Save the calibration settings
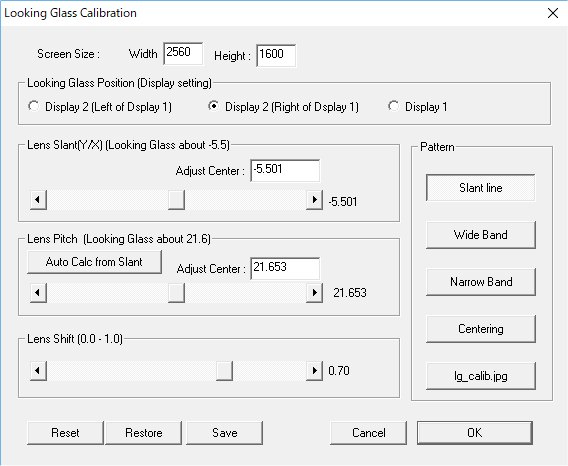568x466 pixels. pyautogui.click(x=225, y=433)
